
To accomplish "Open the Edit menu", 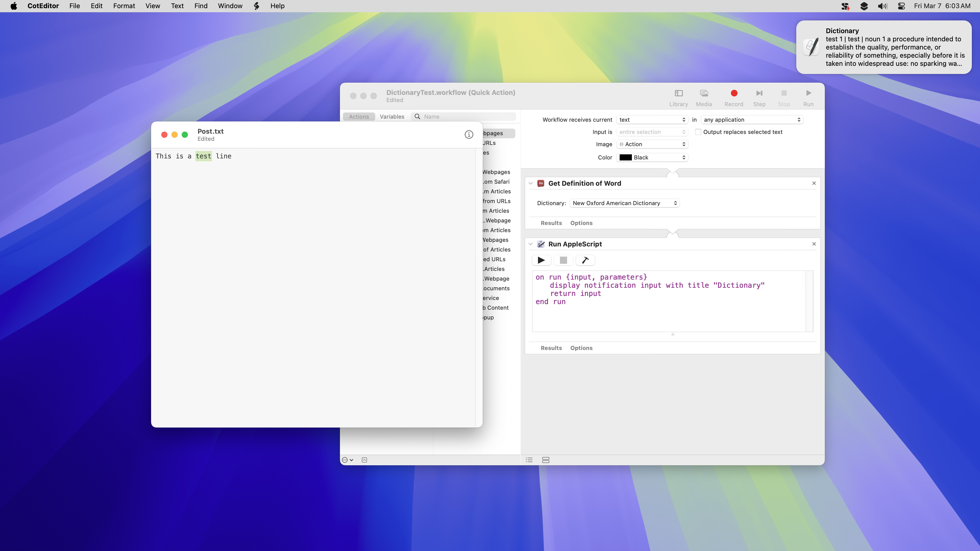I will (97, 6).
